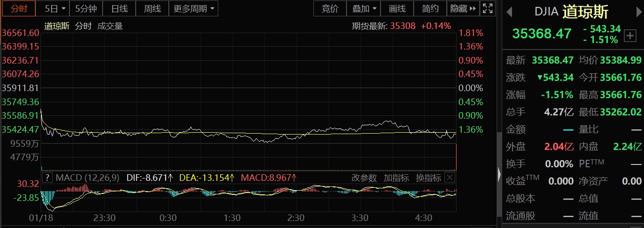
Task: Click the MACD help question-mark icon
Action: point(47,178)
